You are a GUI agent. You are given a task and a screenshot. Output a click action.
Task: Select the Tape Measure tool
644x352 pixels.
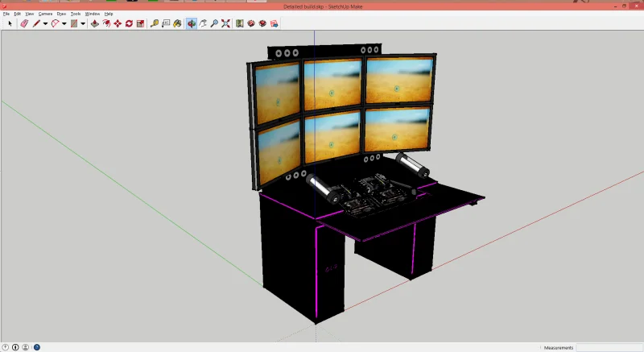tap(155, 24)
